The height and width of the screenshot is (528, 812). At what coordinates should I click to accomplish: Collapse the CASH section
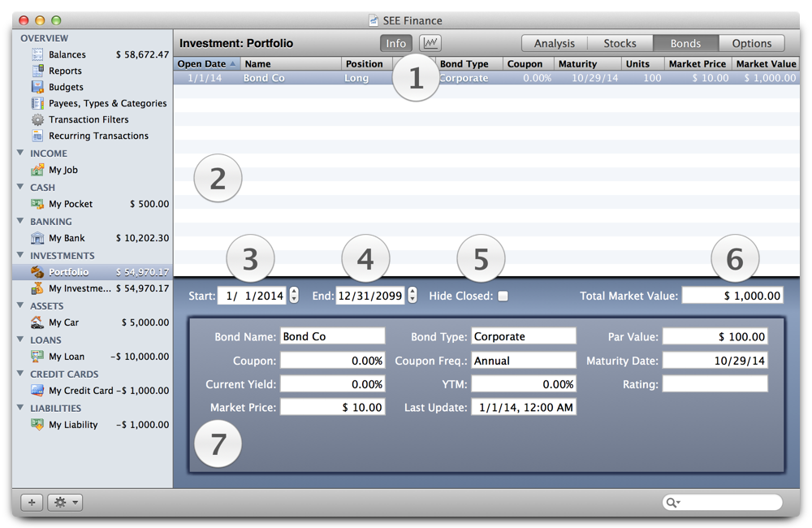pyautogui.click(x=21, y=187)
